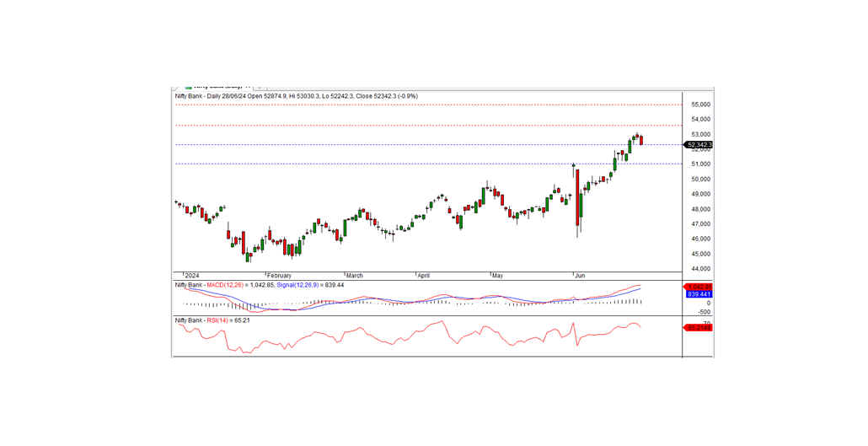Click the 47,000 price axis label
868x446 pixels.
coord(699,224)
